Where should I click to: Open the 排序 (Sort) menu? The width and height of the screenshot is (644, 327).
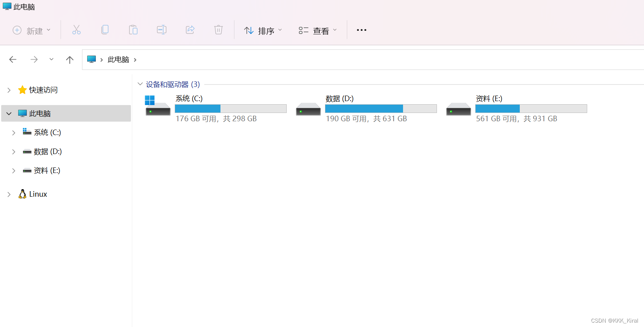[x=263, y=30]
